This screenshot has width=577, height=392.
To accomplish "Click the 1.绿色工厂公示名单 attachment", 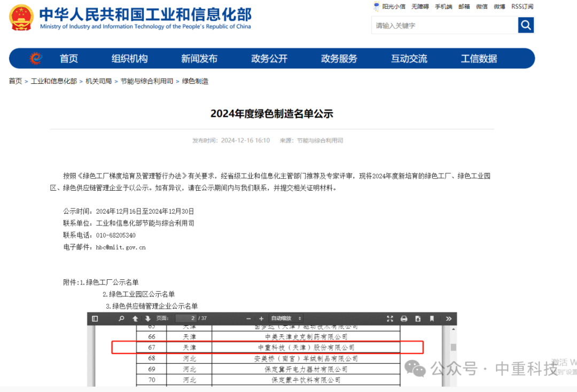I will tap(110, 282).
